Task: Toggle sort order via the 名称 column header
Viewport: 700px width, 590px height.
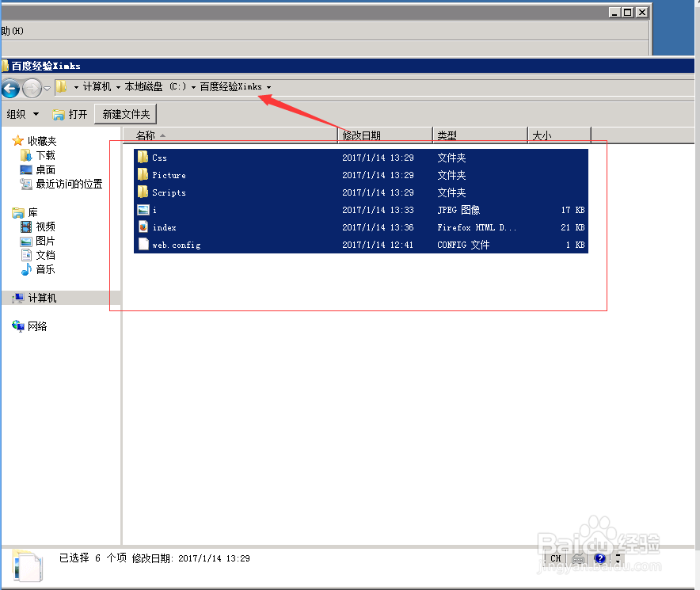Action: (x=146, y=135)
